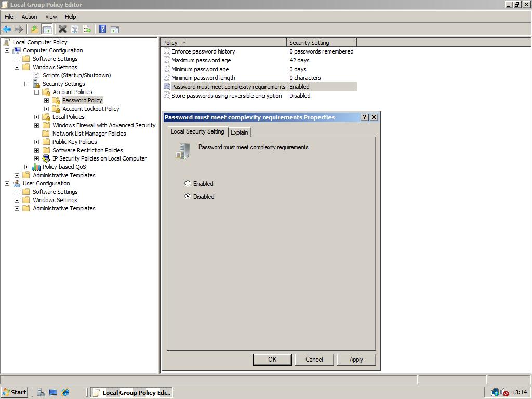The width and height of the screenshot is (532, 399).
Task: Expand the Local Policies node
Action: [x=37, y=117]
